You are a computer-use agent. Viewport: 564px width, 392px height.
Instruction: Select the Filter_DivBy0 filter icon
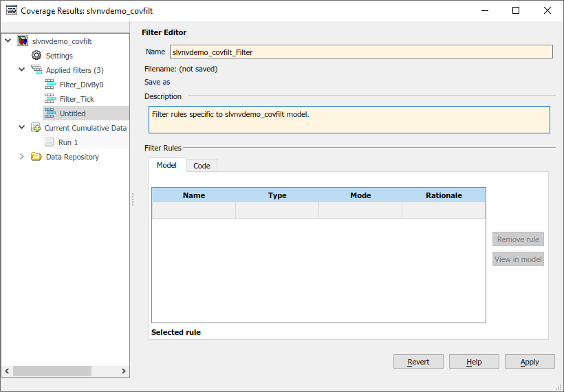(50, 85)
